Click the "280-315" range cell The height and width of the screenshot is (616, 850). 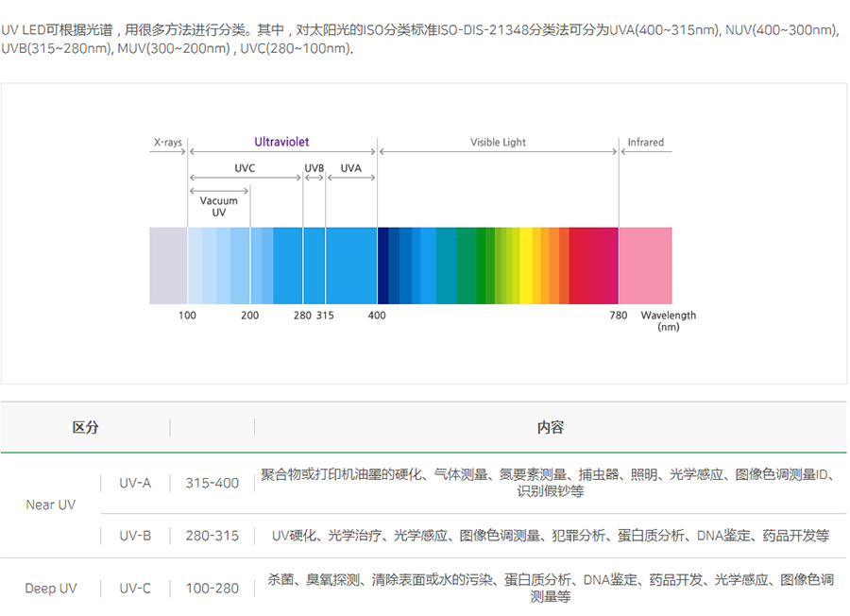click(212, 536)
